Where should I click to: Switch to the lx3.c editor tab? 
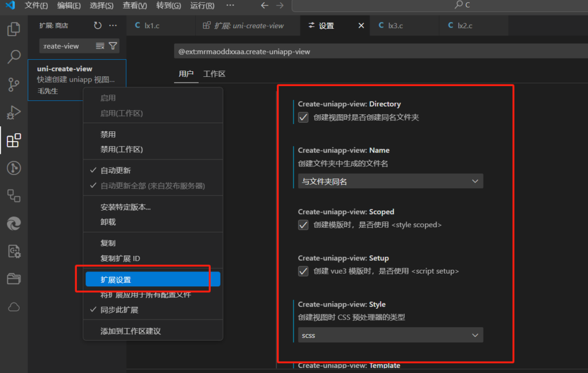[404, 25]
